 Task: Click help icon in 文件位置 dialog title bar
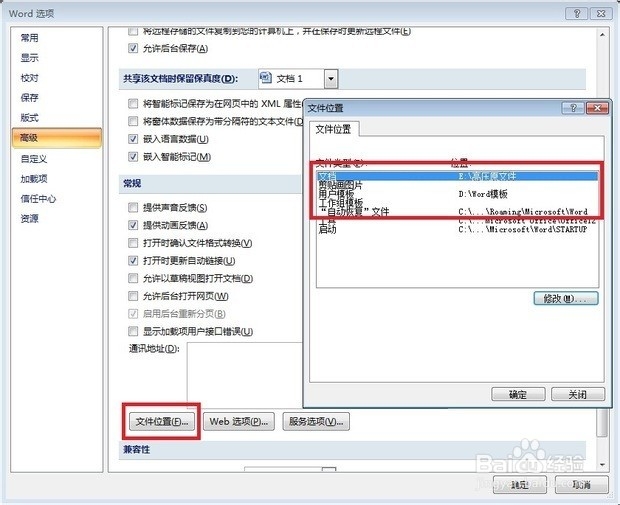coord(573,108)
